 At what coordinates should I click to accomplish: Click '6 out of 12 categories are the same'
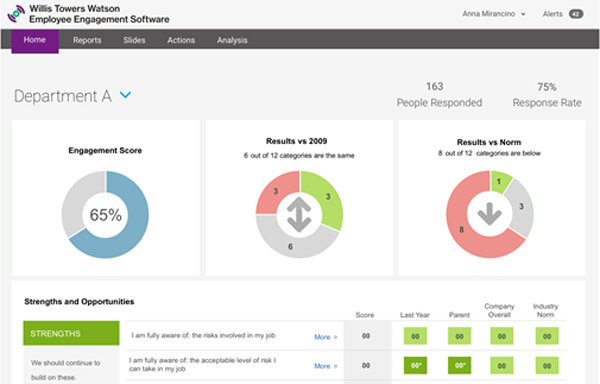click(299, 155)
